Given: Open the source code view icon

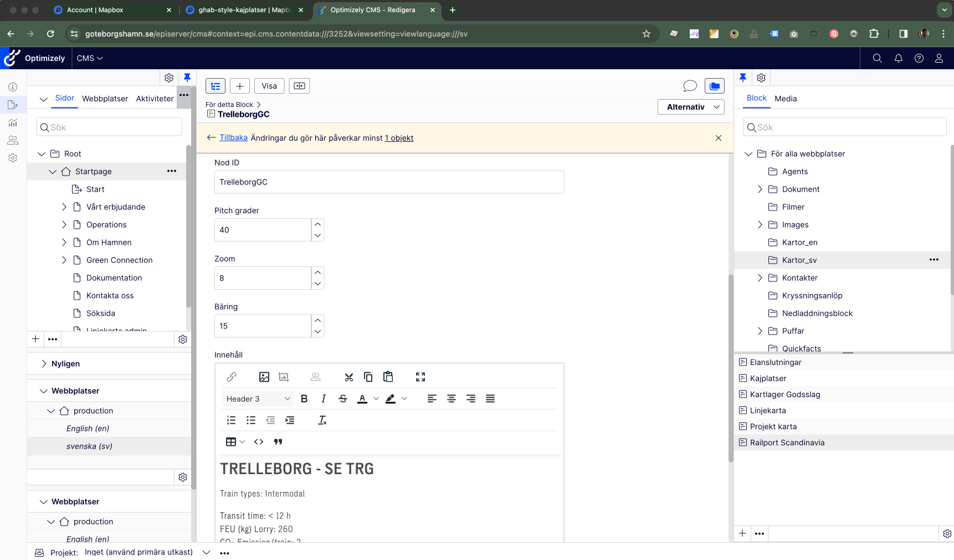Looking at the screenshot, I should click(x=259, y=442).
